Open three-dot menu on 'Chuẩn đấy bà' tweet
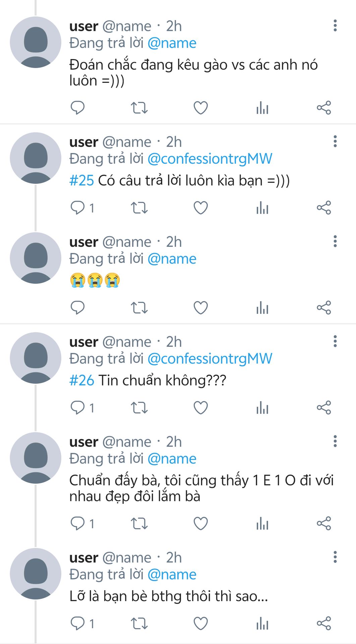 335,441
